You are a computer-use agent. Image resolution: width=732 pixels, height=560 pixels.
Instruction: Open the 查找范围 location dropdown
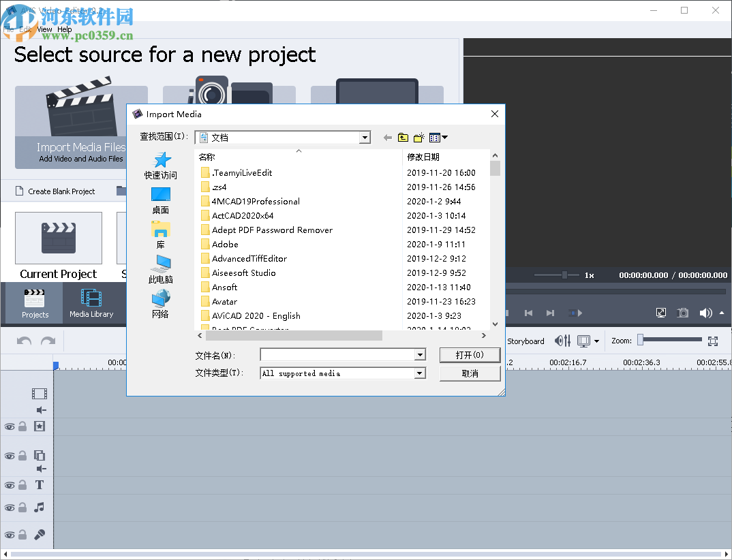tap(365, 137)
